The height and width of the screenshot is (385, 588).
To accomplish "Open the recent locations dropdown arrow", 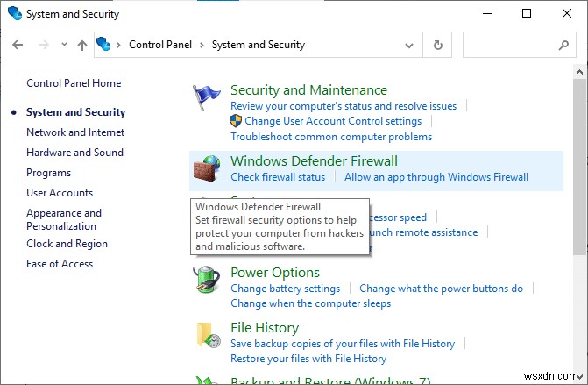I will [x=63, y=45].
